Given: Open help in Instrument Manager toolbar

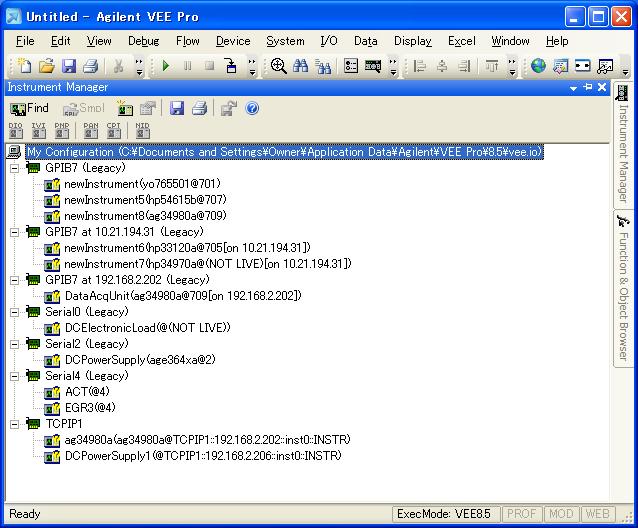Looking at the screenshot, I should point(252,108).
